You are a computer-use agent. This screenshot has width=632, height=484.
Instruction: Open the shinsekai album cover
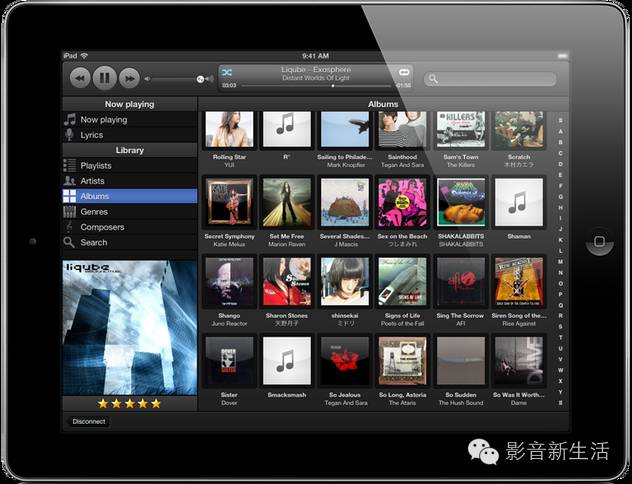(345, 281)
